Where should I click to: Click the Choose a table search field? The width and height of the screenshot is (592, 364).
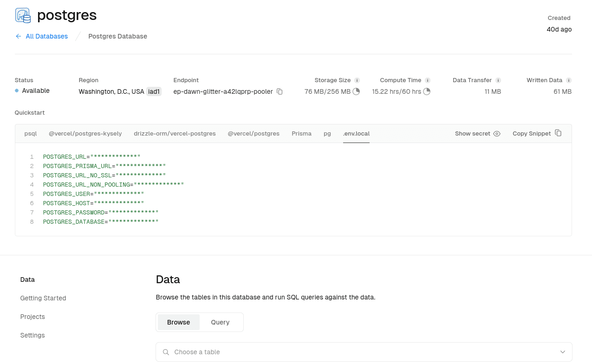click(364, 352)
